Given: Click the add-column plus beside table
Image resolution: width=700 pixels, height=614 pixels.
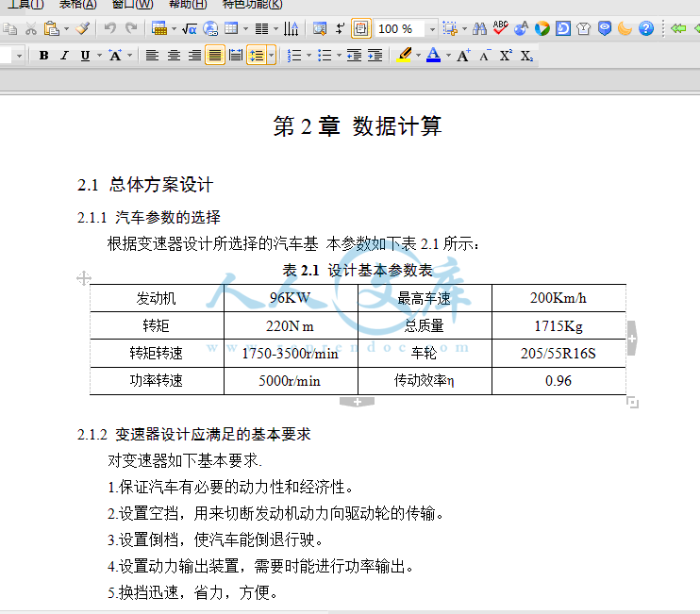Looking at the screenshot, I should coord(632,339).
